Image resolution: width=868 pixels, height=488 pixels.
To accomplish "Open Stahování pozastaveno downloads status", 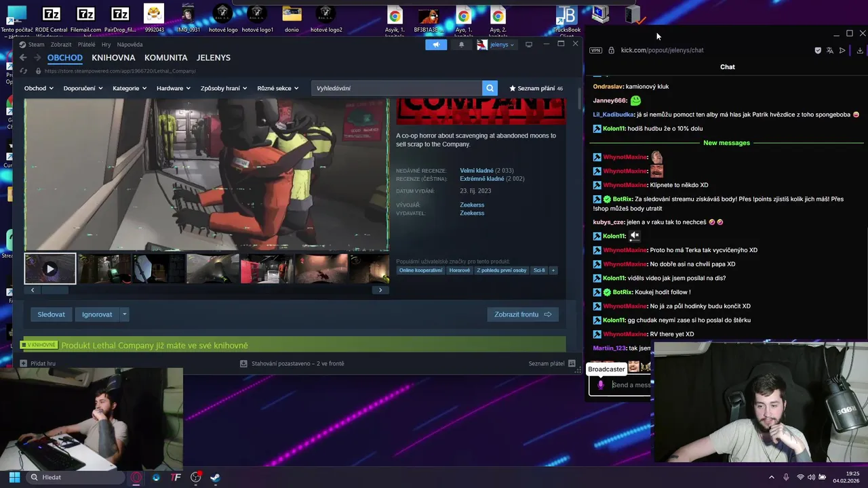I will (293, 363).
